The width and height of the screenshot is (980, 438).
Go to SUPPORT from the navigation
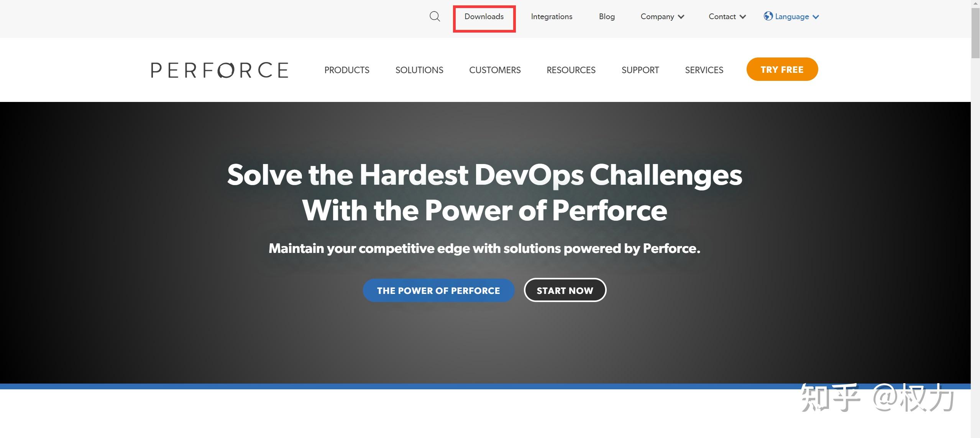coord(639,70)
